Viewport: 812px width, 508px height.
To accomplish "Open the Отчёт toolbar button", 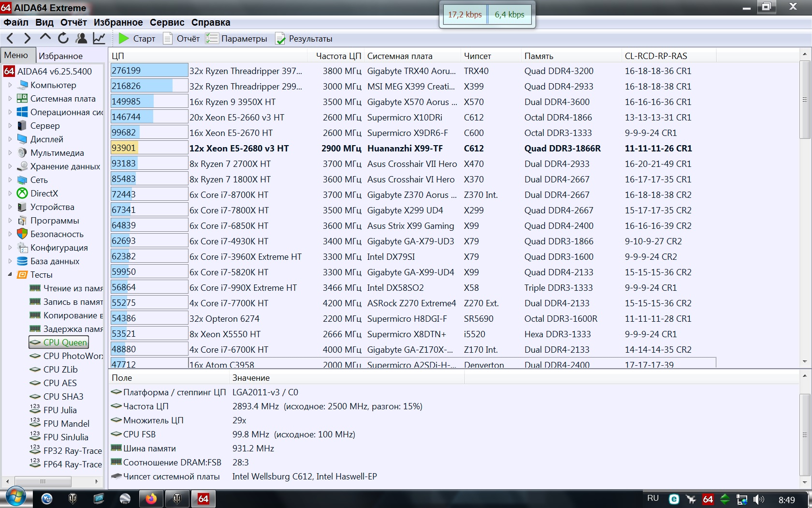I will coord(182,39).
